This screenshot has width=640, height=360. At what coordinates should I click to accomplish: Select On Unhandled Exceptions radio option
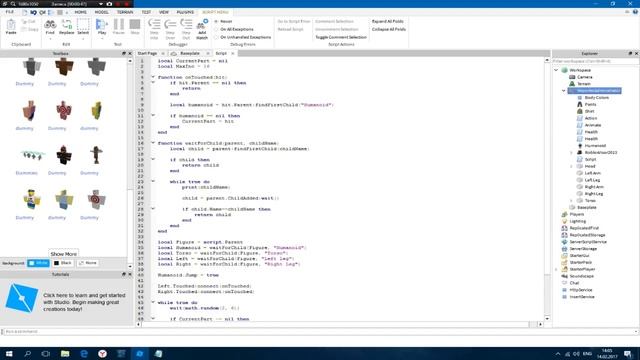coord(242,37)
